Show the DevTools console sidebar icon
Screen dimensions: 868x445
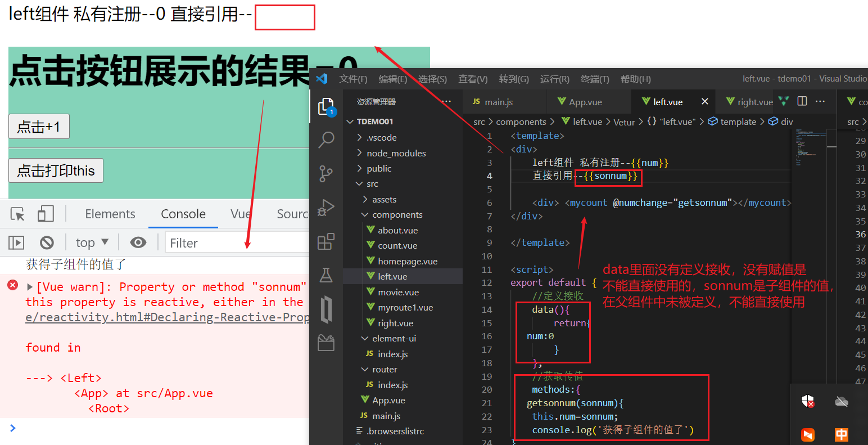coord(16,242)
